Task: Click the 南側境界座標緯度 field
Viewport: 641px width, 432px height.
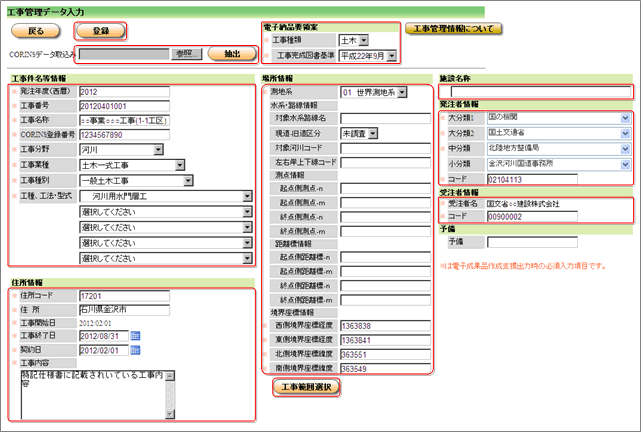Action: pos(385,368)
